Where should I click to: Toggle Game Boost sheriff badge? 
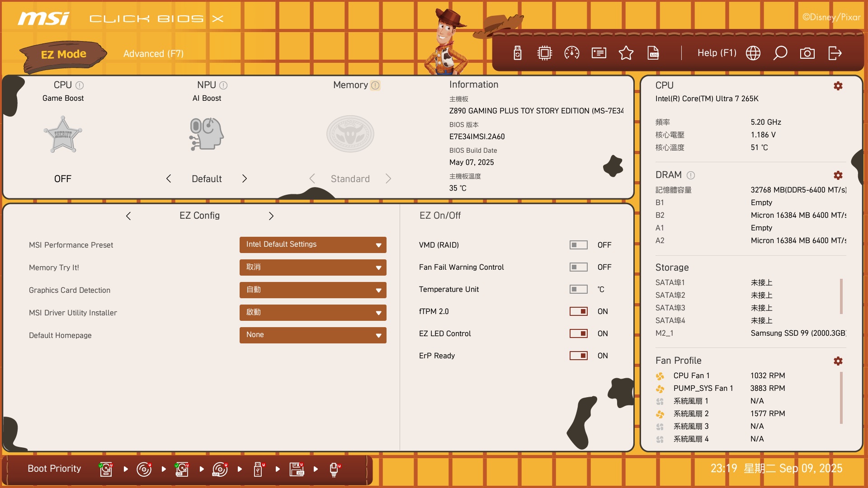pos(63,135)
